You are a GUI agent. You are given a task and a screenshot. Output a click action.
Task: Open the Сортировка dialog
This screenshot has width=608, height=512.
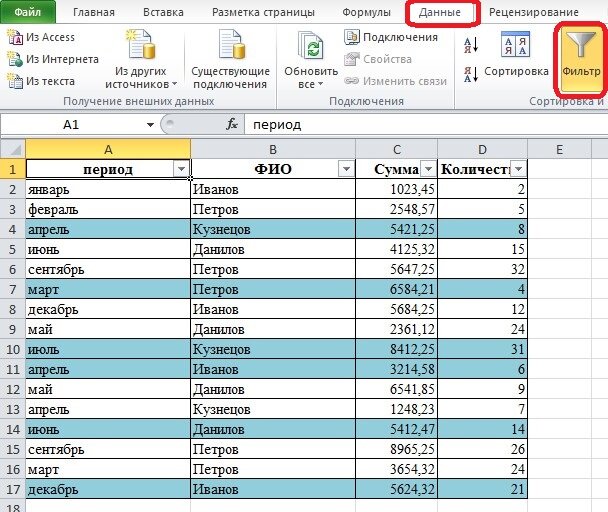coord(516,54)
